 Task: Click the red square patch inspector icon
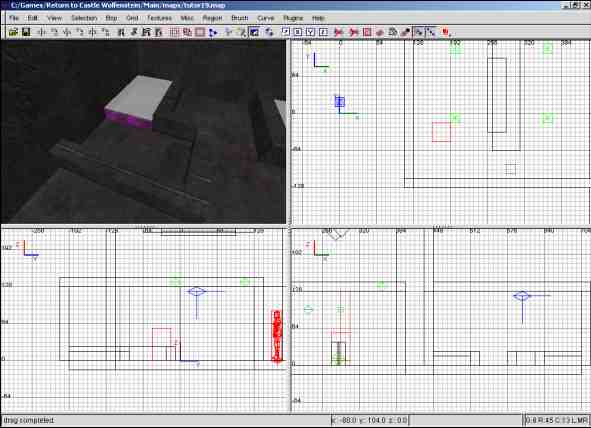367,32
